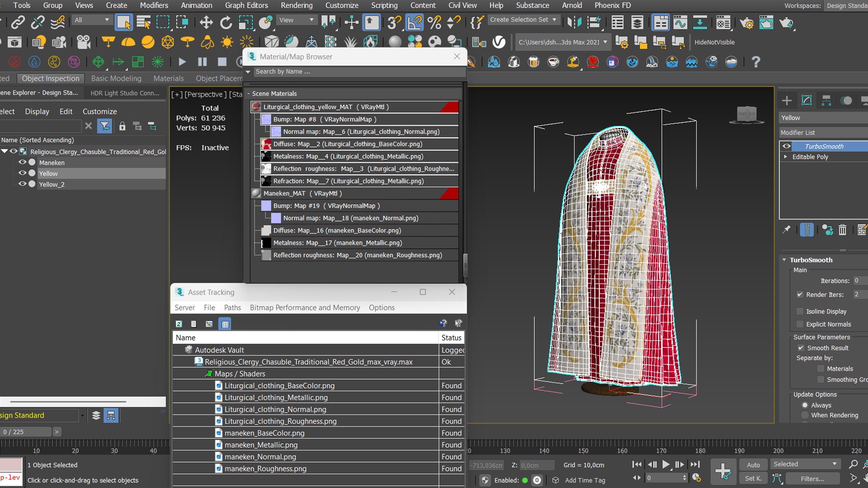
Task: Disable the Render Iters checkbox
Action: click(800, 295)
